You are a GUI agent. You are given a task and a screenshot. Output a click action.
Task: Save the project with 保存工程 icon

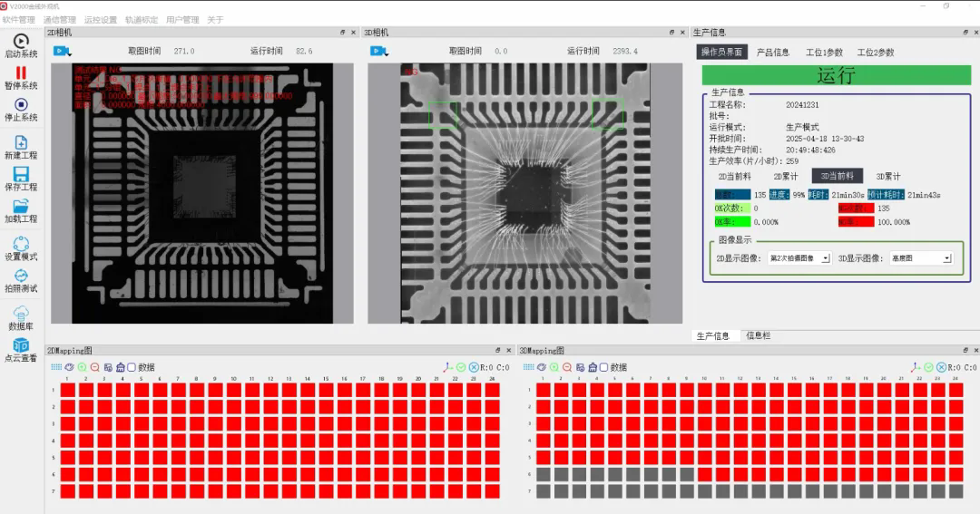point(21,174)
